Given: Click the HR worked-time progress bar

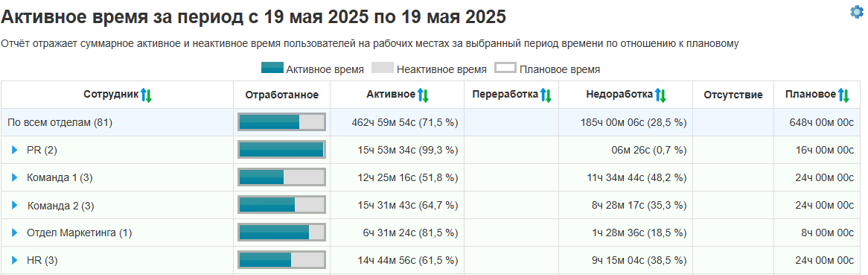Looking at the screenshot, I should click(x=282, y=259).
